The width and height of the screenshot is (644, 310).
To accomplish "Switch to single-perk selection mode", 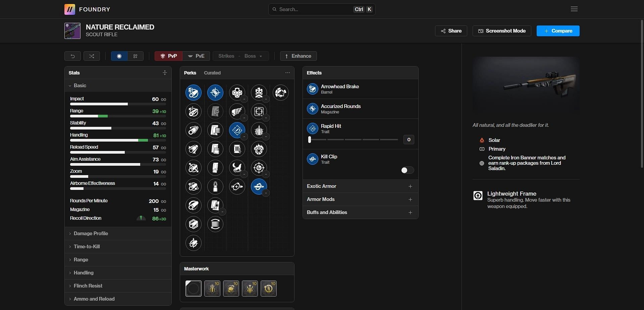I will coord(119,56).
